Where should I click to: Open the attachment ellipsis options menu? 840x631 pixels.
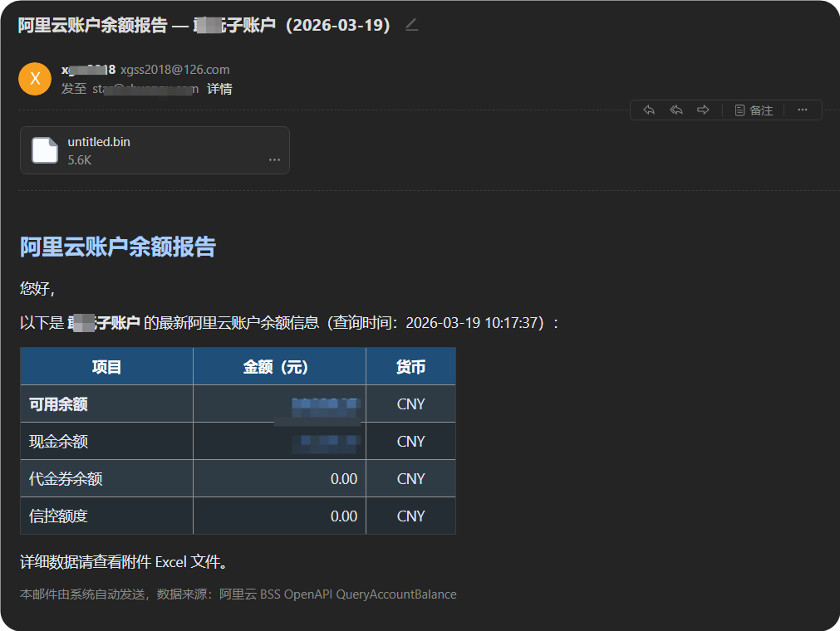click(x=274, y=159)
